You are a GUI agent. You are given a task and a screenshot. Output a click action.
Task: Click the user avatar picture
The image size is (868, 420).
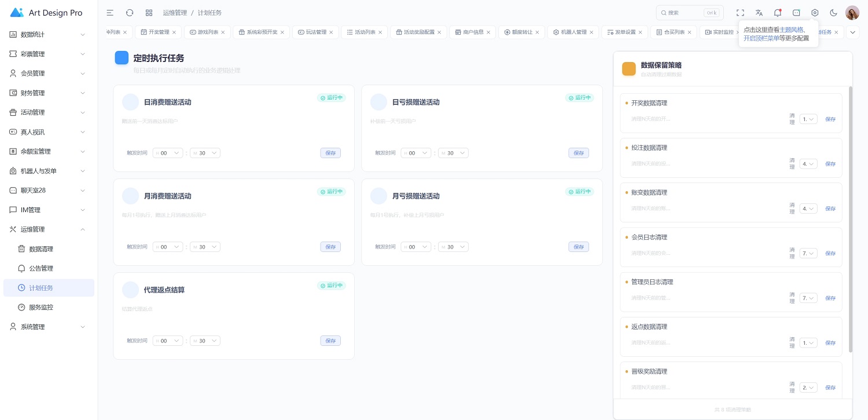point(852,13)
